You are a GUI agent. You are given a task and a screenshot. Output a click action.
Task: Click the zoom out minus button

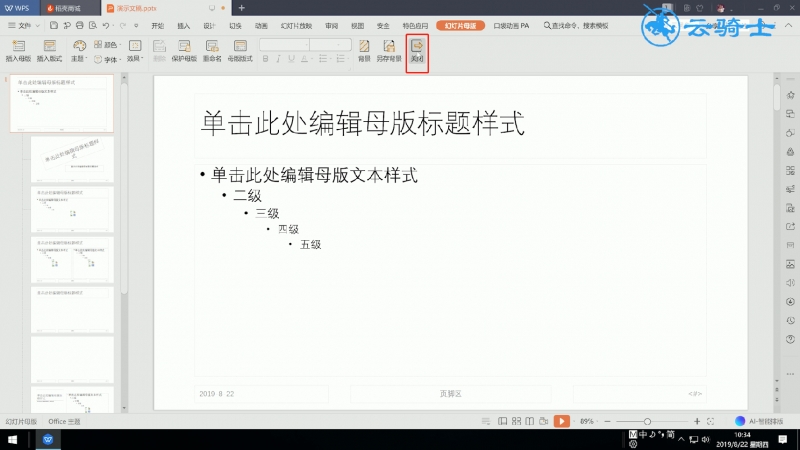(607, 421)
